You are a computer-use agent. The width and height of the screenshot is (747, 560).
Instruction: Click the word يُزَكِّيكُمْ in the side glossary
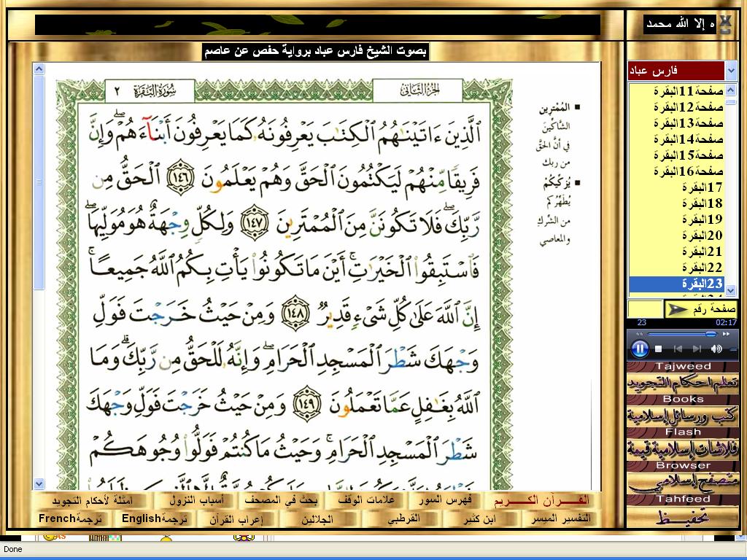[x=557, y=183]
